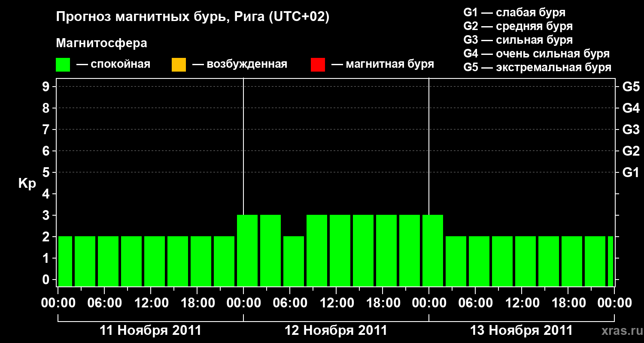Click the '18:00' time label above 12 Ноября

pyautogui.click(x=383, y=303)
